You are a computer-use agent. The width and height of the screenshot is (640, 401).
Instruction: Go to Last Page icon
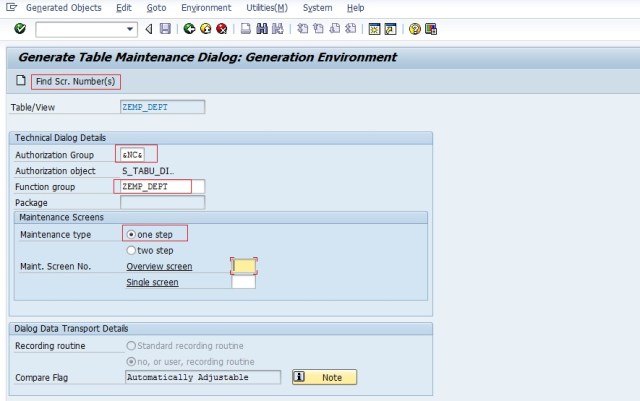(x=350, y=29)
